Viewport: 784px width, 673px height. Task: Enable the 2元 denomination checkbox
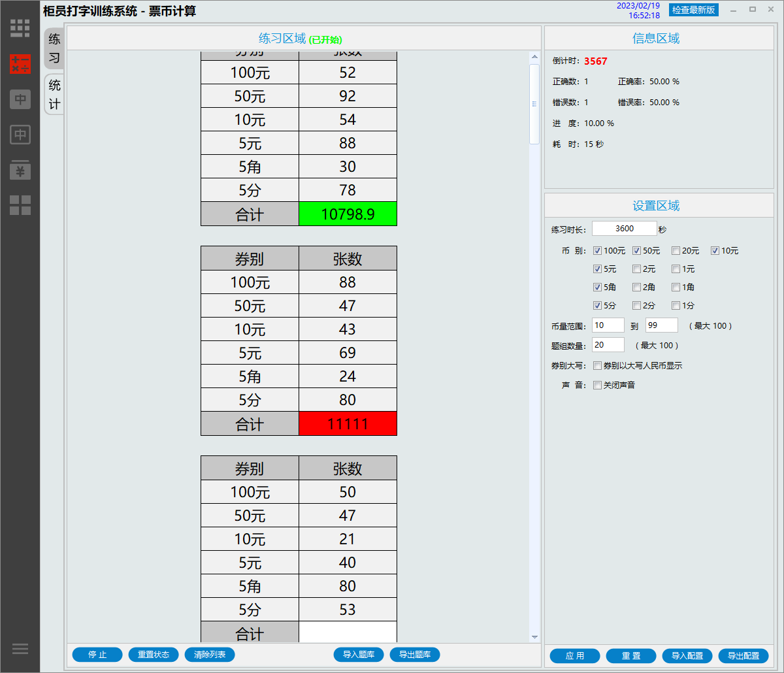(x=636, y=269)
